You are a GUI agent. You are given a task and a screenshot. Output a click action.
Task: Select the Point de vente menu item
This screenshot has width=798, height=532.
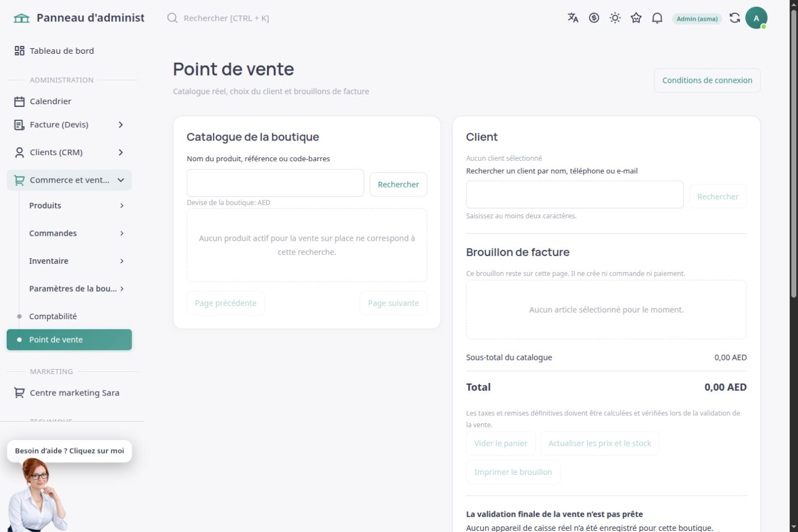[69, 340]
